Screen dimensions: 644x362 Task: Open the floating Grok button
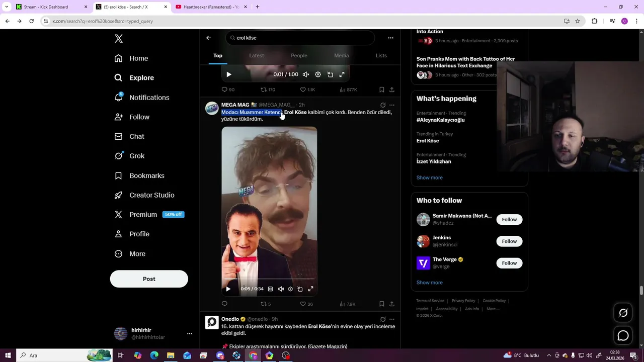click(623, 313)
